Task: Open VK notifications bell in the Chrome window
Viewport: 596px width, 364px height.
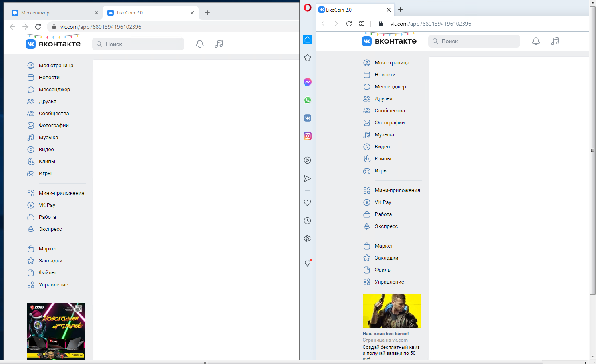Action: [x=200, y=44]
